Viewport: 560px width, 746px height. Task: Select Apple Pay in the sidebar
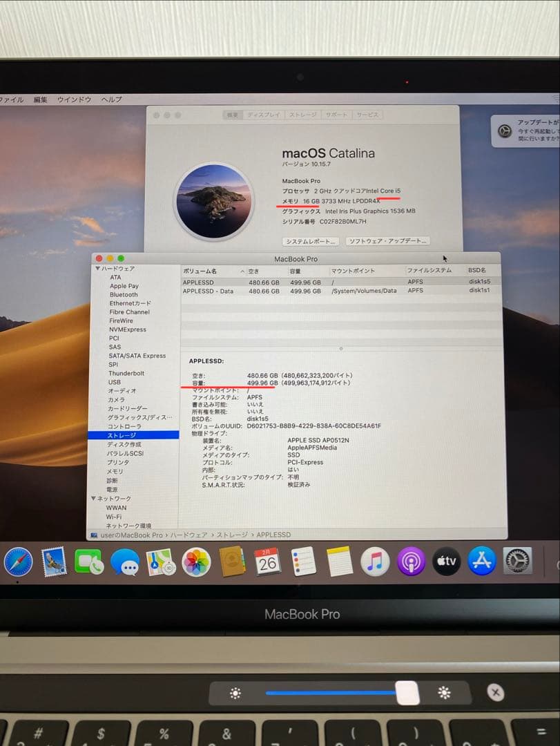click(124, 286)
